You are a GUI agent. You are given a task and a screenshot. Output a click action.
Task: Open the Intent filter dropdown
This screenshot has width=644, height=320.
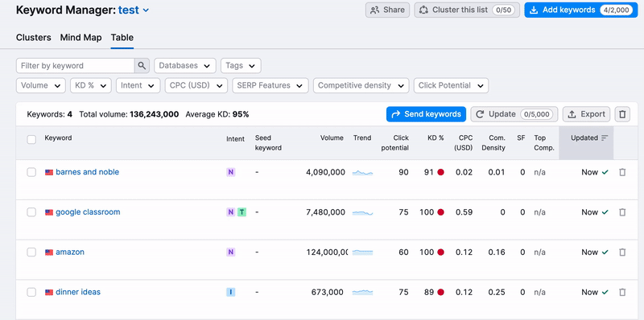pos(138,85)
